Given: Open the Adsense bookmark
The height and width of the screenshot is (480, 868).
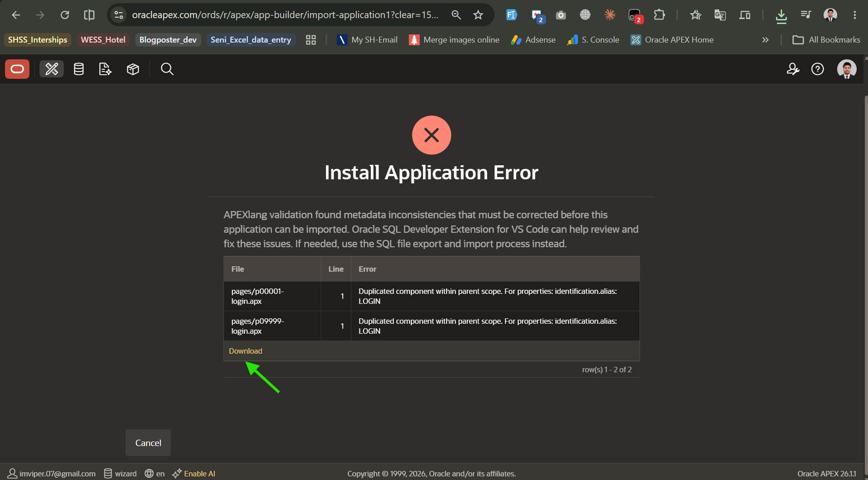Looking at the screenshot, I should (x=533, y=40).
